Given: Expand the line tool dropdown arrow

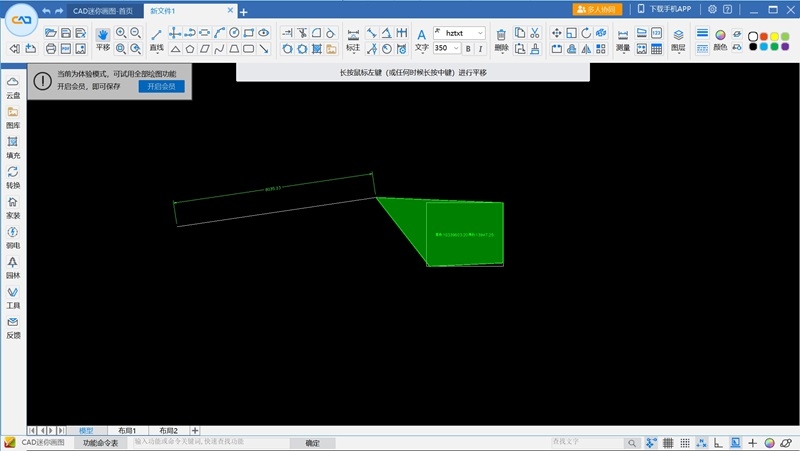Looking at the screenshot, I should (157, 53).
